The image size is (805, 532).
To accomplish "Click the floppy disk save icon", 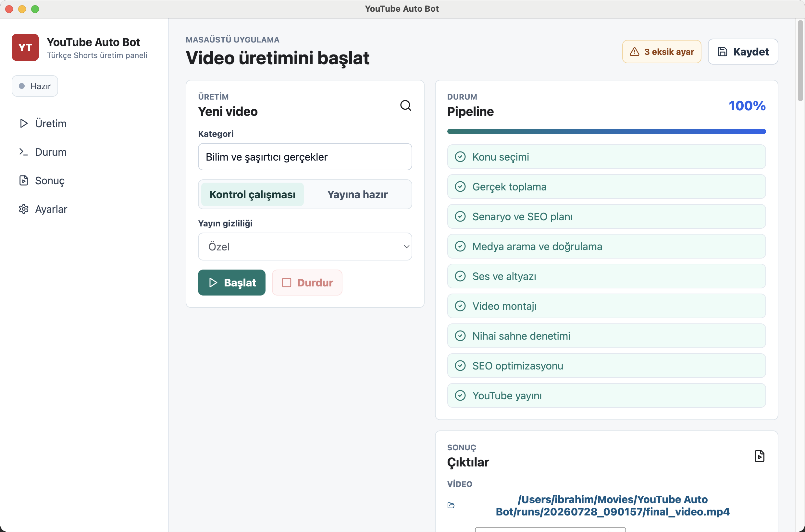I will pyautogui.click(x=722, y=52).
